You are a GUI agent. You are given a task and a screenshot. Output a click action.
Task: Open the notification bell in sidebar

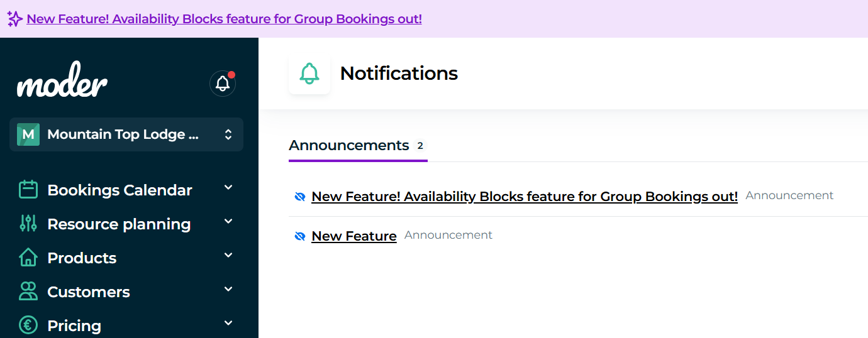click(x=223, y=84)
